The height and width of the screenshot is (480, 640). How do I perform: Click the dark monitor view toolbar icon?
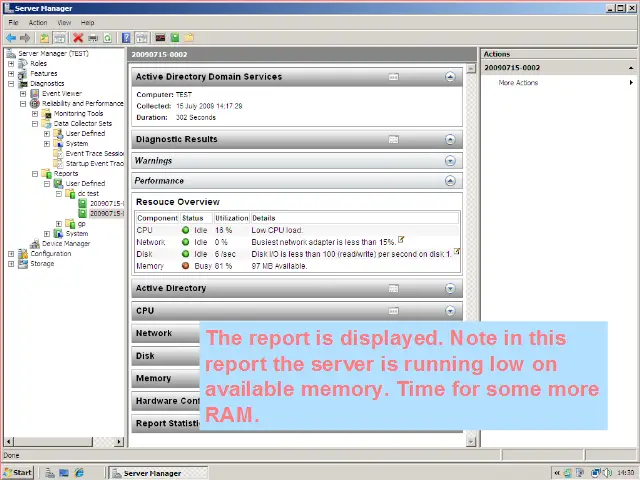160,38
